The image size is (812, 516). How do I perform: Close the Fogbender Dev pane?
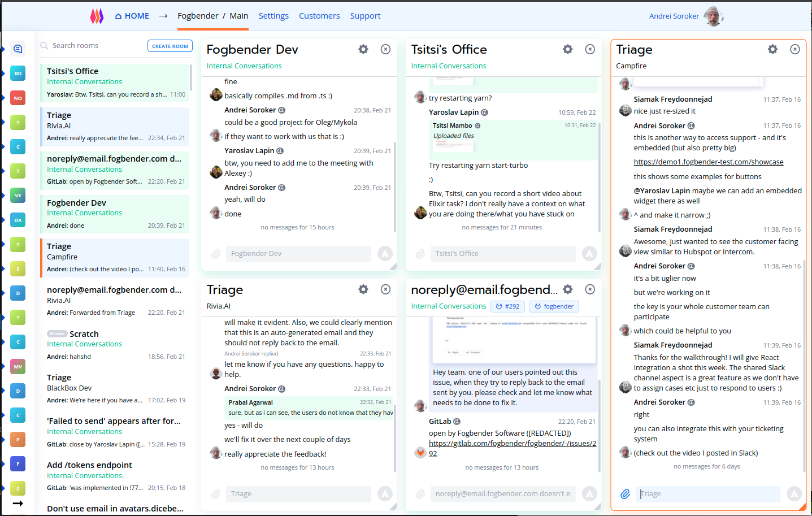[x=385, y=49]
